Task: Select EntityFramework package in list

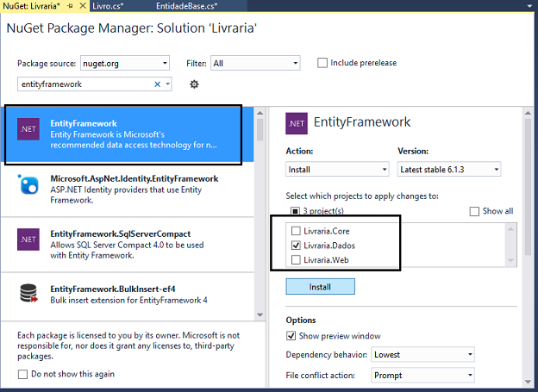Action: (x=127, y=134)
